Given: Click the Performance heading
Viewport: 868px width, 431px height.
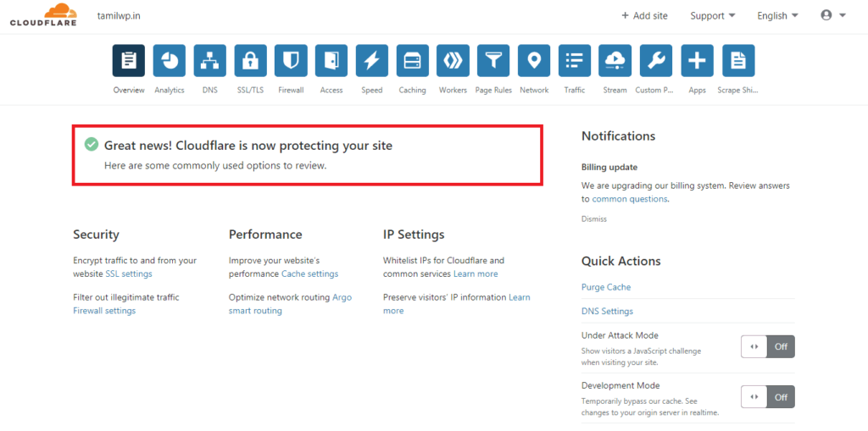Looking at the screenshot, I should coord(265,235).
